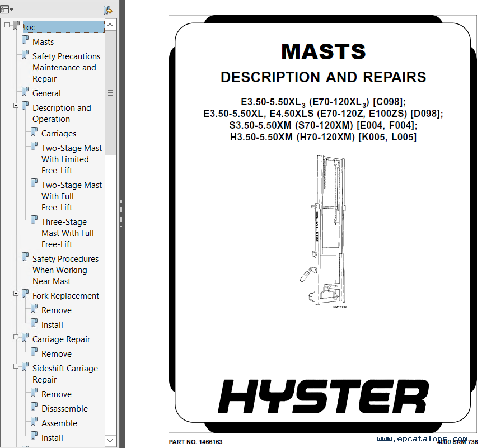
Task: Click the bookmark icon beside Carriage Repair
Action: [x=25, y=338]
